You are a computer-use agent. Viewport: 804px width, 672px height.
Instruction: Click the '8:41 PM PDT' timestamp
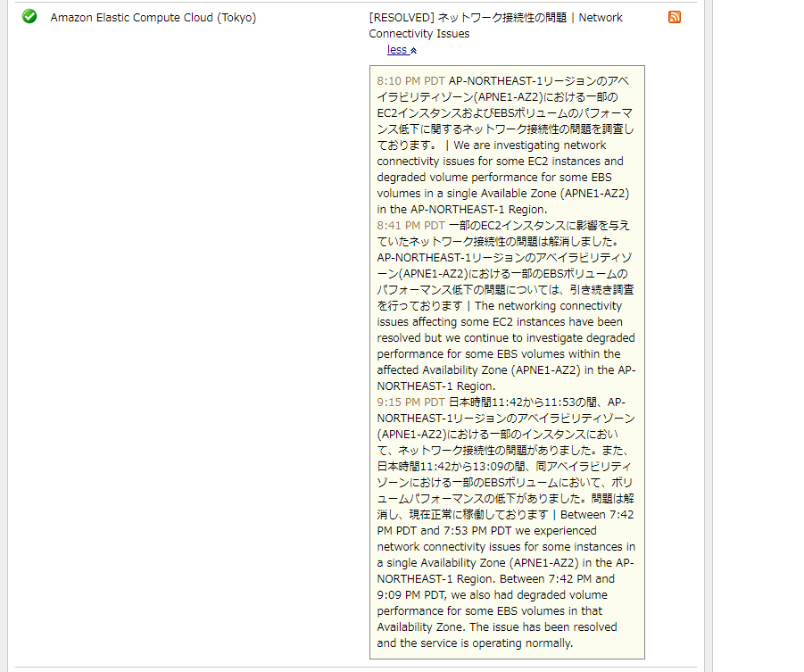click(410, 226)
